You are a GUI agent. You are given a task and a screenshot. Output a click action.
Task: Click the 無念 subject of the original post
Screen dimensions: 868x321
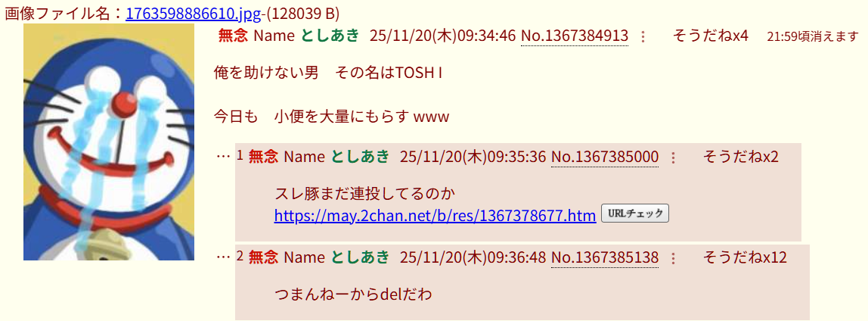coord(233,36)
